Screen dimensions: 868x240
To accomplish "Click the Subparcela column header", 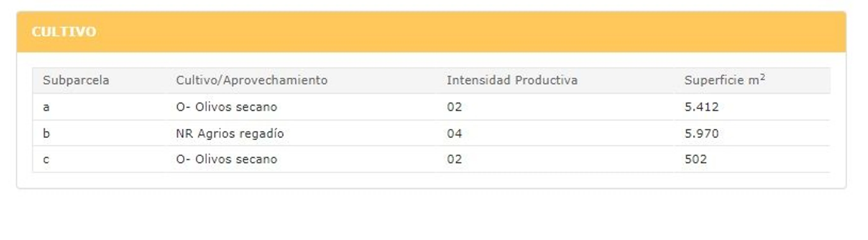I will (76, 80).
